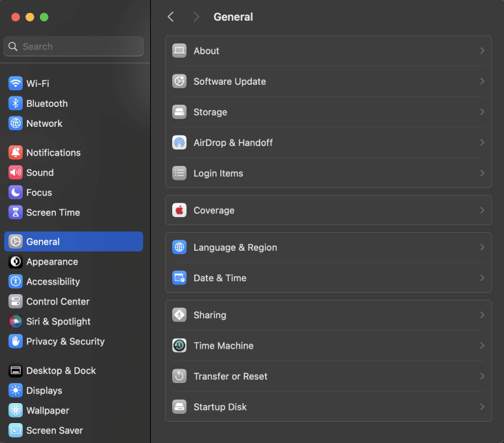Open the Accessibility sidebar icon
504x443 pixels.
[15, 282]
